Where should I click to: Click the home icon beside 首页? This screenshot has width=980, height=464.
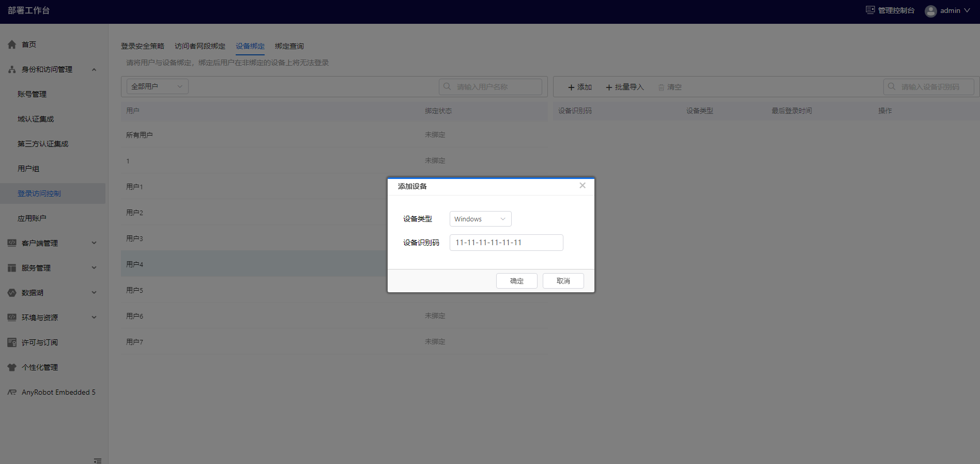tap(12, 44)
